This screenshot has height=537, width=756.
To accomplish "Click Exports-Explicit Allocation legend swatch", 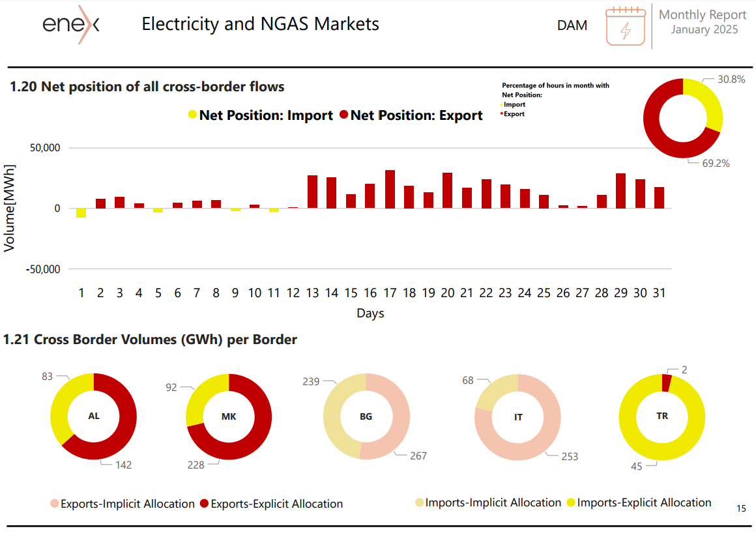I will pyautogui.click(x=205, y=504).
